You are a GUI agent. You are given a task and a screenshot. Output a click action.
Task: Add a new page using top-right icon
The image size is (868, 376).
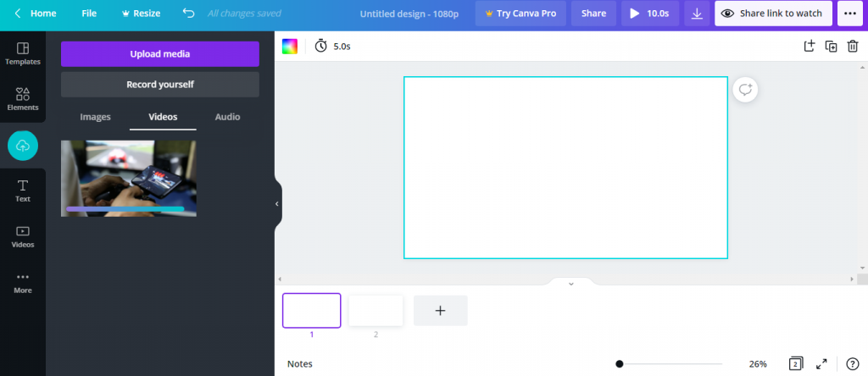(x=810, y=46)
